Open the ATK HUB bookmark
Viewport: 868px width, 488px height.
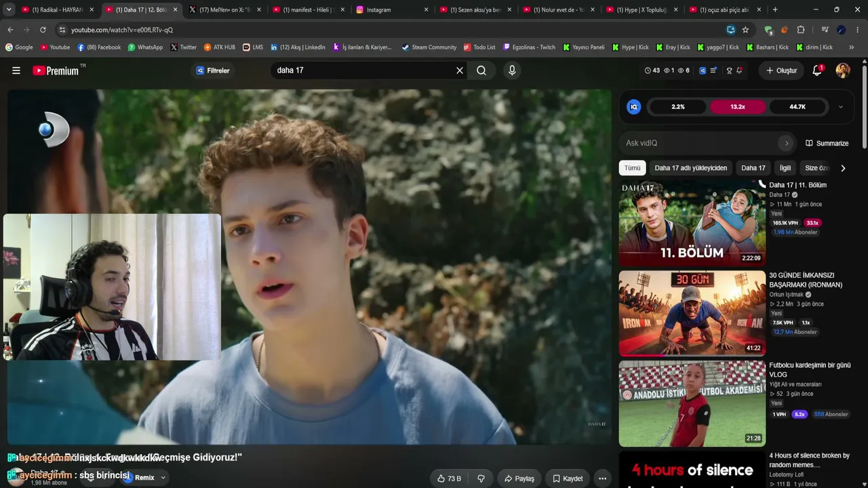219,47
